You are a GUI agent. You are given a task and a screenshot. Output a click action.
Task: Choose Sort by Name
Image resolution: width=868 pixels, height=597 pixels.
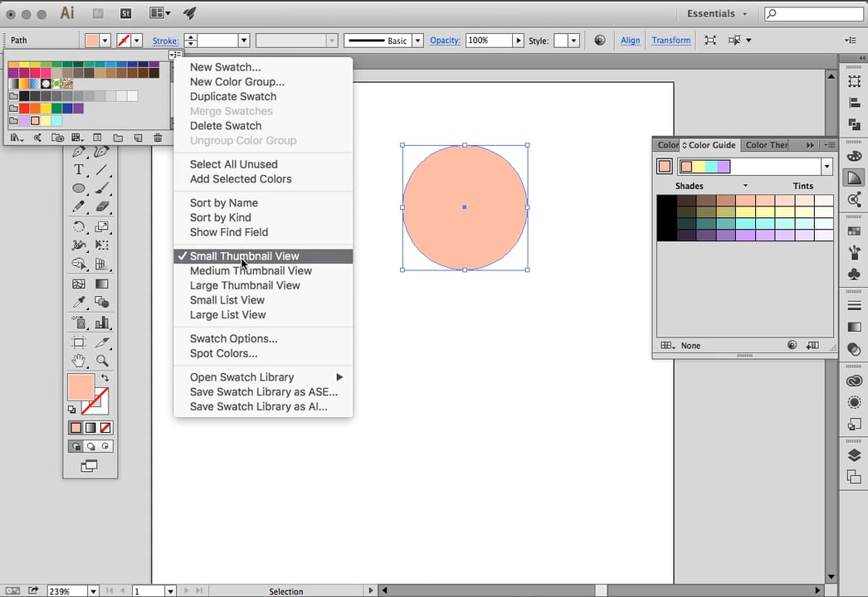point(263,203)
